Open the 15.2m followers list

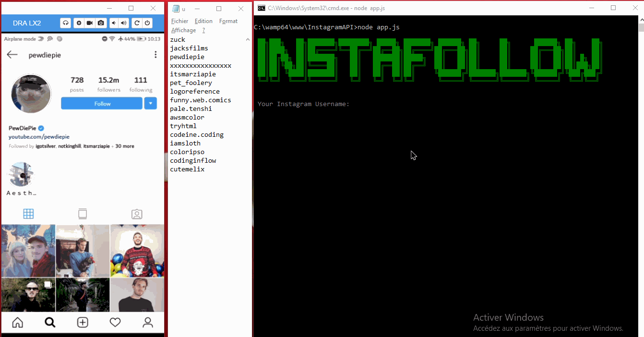(109, 84)
